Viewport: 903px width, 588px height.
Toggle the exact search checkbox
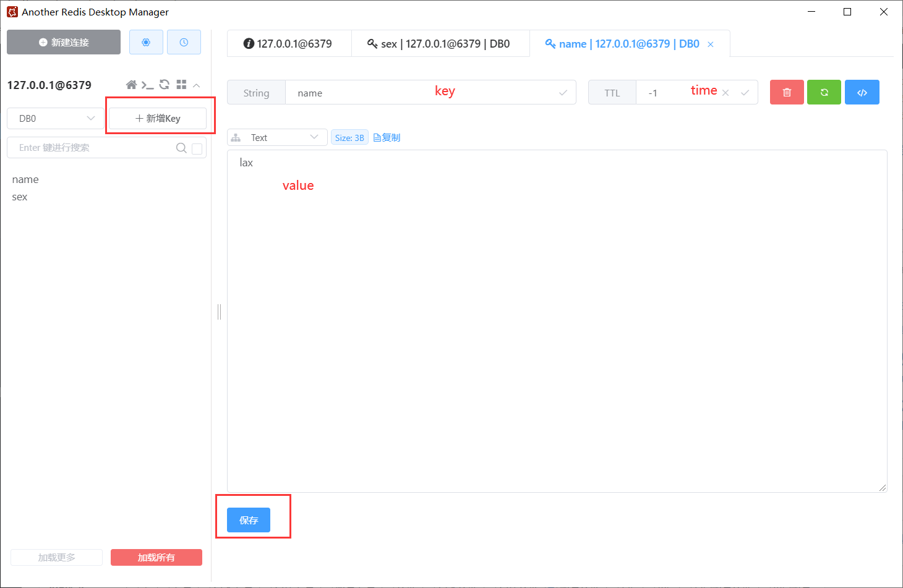click(x=197, y=148)
